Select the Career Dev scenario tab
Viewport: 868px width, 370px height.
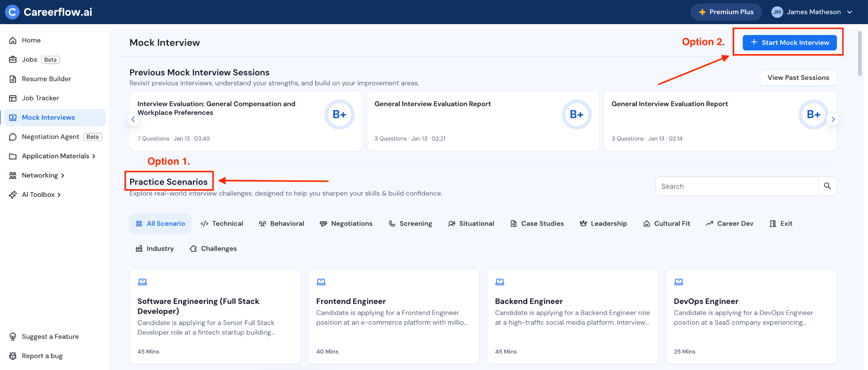(729, 224)
